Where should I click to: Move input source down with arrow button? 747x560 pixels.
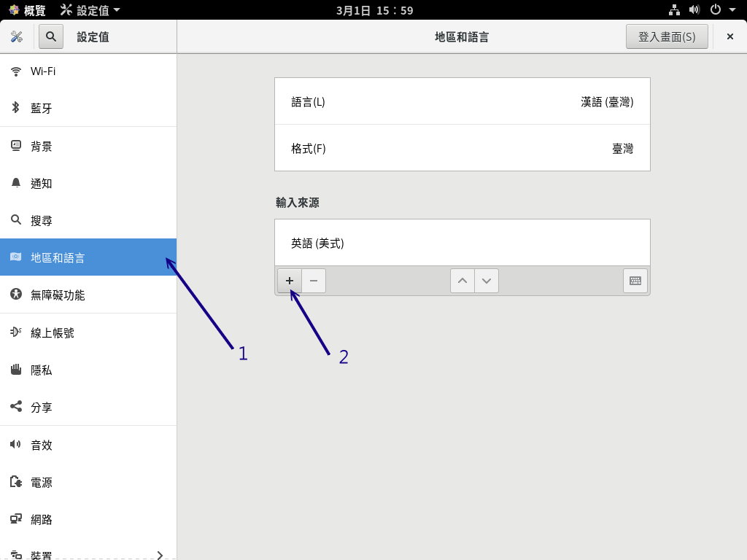point(487,281)
